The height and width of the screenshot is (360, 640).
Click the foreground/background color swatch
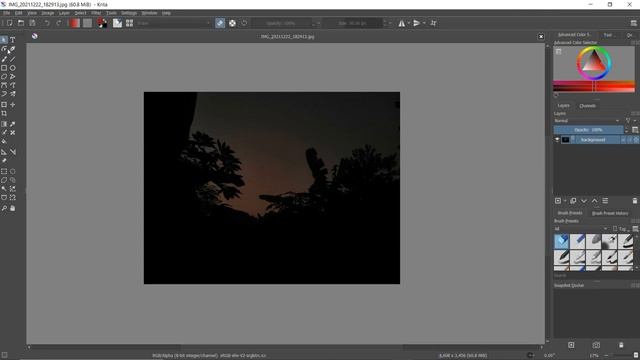pyautogui.click(x=102, y=23)
